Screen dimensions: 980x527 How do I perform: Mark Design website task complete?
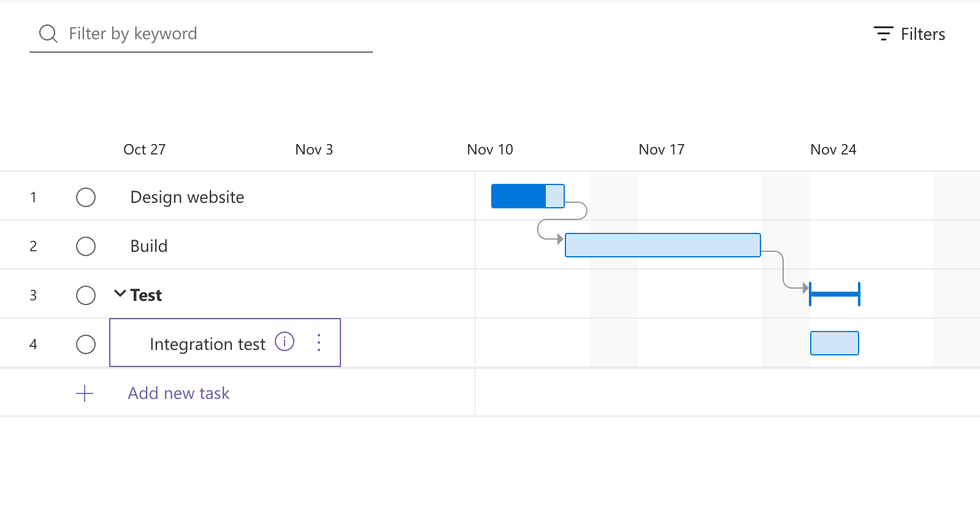tap(86, 197)
